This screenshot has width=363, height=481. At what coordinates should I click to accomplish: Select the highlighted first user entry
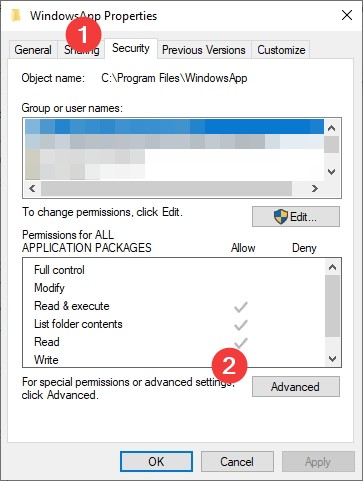point(174,127)
